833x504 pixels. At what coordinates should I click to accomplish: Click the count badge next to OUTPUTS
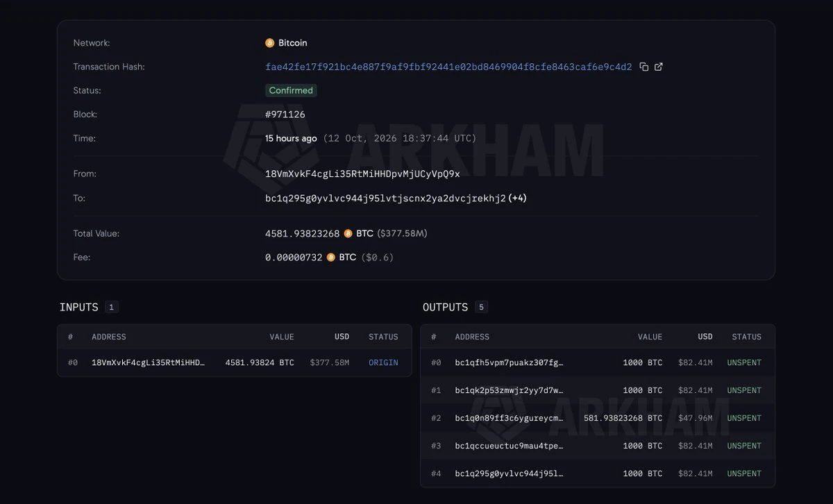point(481,307)
